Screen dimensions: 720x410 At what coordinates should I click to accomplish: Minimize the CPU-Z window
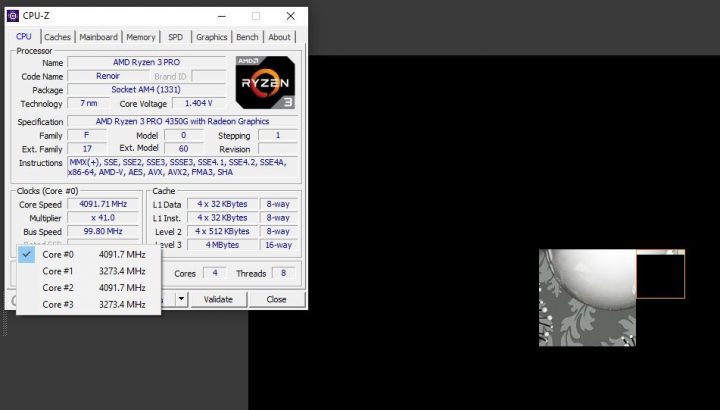tap(220, 16)
